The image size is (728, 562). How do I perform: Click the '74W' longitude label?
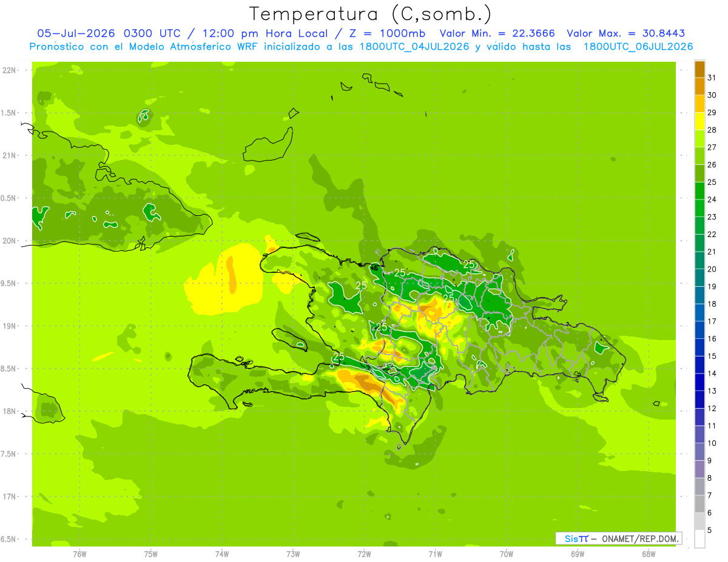pos(222,554)
